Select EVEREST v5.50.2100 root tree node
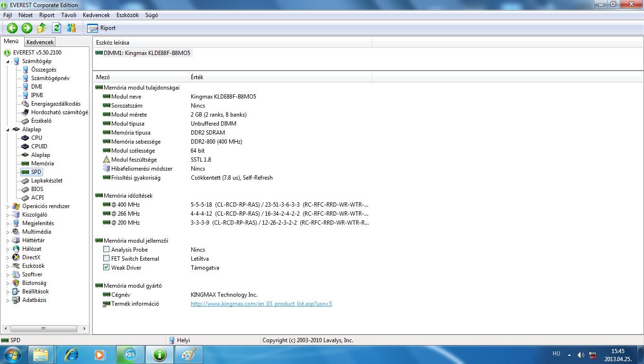This screenshot has width=644, height=364. (x=37, y=53)
